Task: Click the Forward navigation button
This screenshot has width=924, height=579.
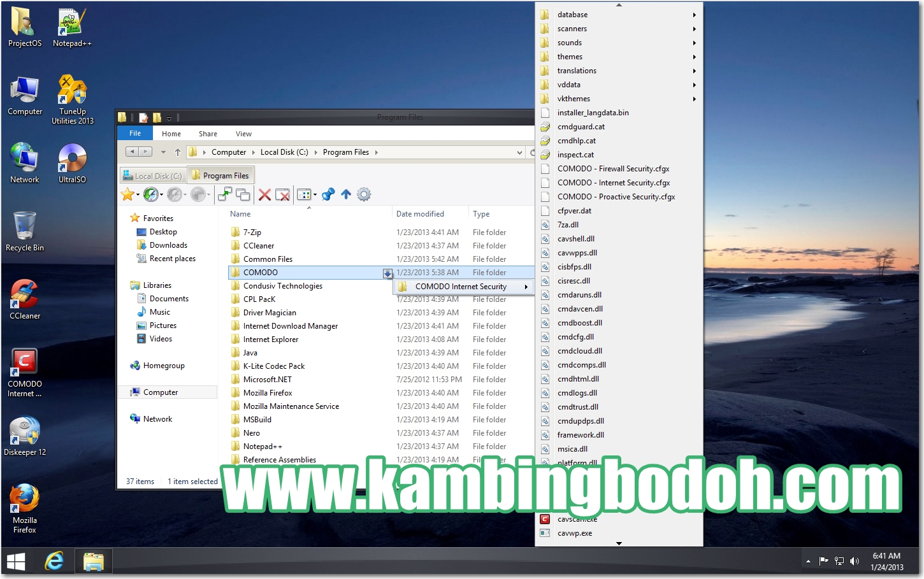Action: click(146, 152)
